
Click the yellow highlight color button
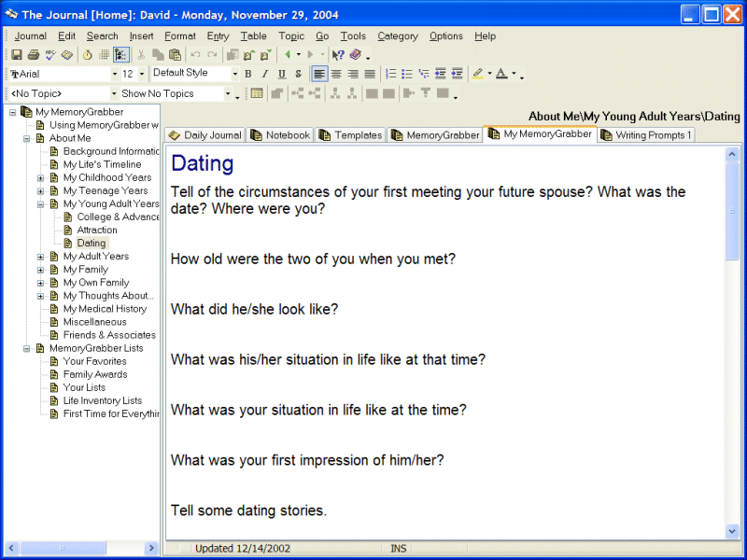point(478,74)
